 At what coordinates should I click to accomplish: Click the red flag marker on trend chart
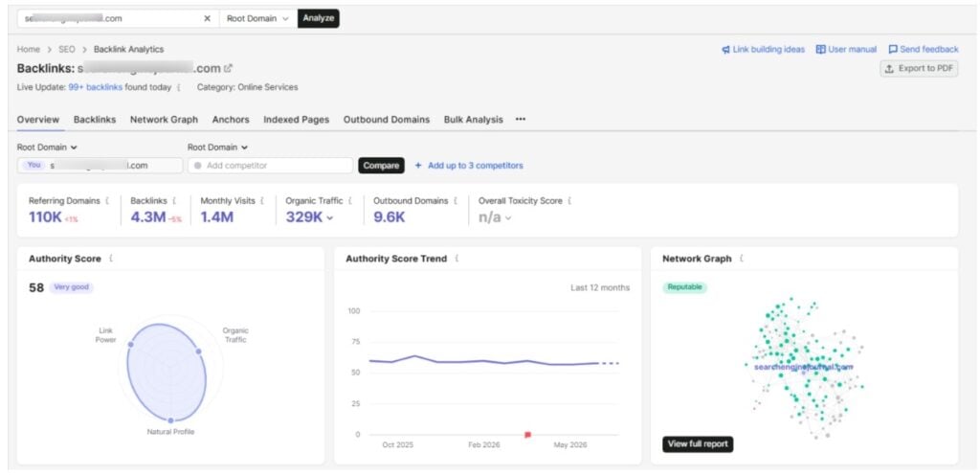527,434
